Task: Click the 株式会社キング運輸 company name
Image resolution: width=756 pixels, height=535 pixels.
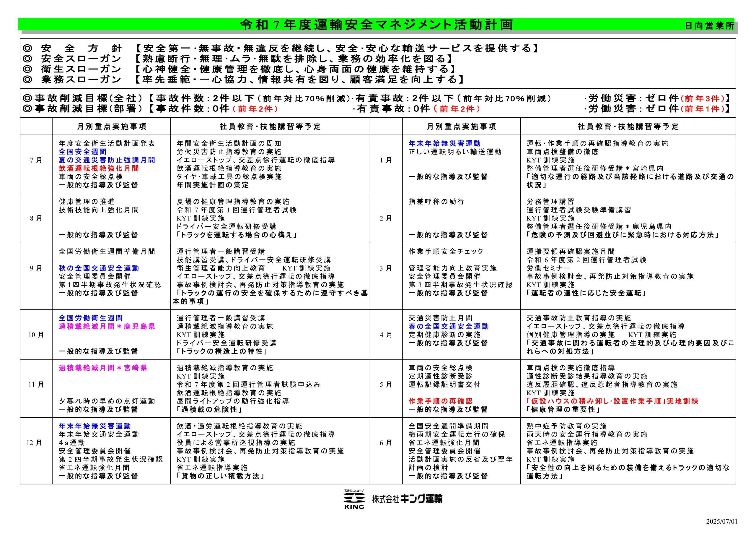Action: click(x=407, y=499)
